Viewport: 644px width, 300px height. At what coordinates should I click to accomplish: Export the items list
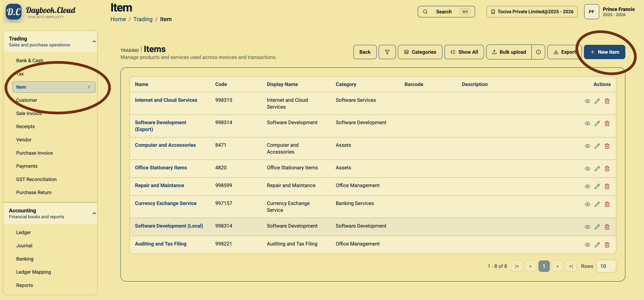tap(565, 52)
